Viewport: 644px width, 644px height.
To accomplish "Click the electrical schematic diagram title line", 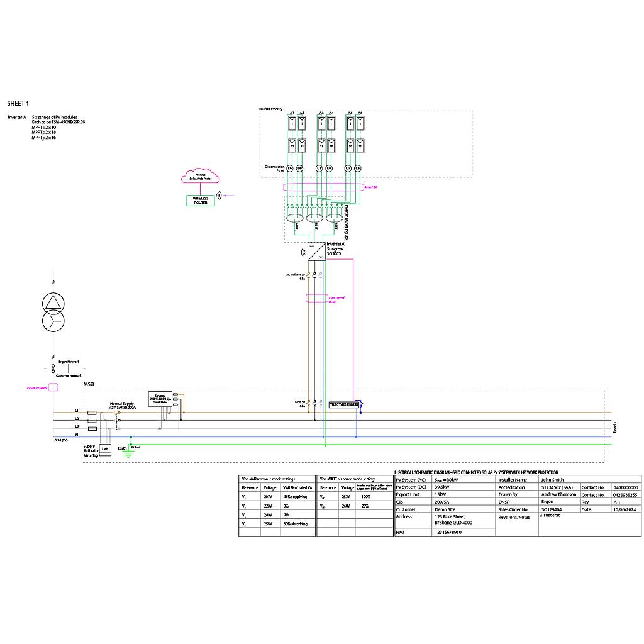I will [x=477, y=472].
